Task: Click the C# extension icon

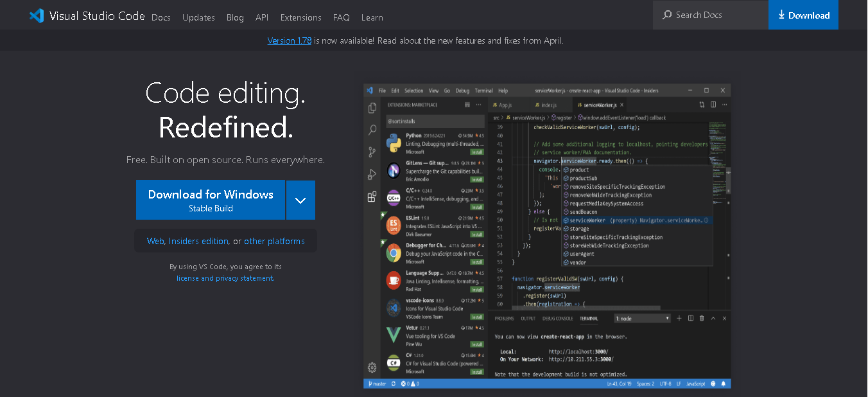Action: (394, 362)
